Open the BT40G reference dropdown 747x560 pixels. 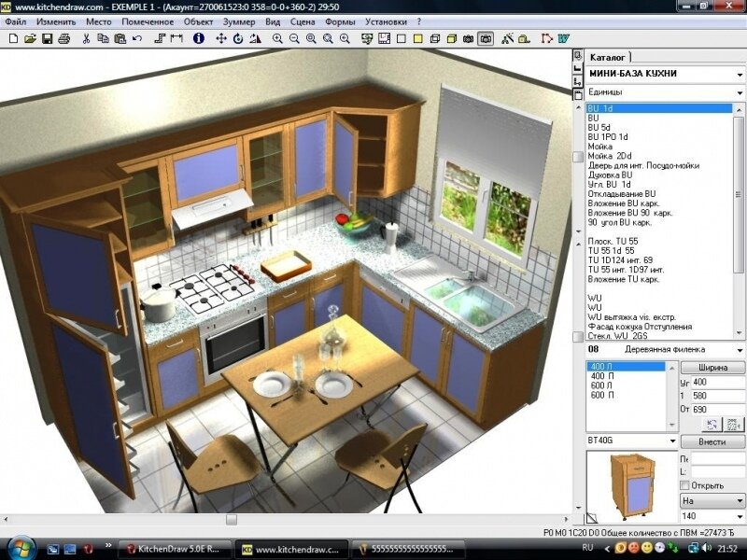(x=672, y=441)
